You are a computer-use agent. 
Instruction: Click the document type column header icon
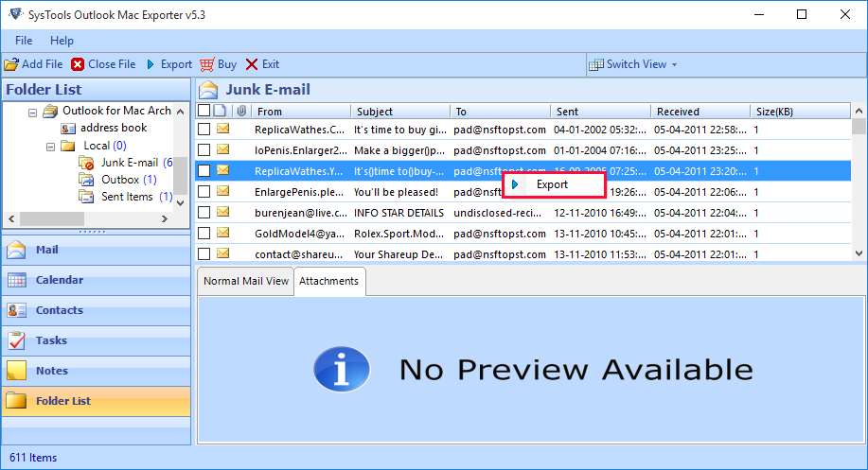pyautogui.click(x=220, y=111)
